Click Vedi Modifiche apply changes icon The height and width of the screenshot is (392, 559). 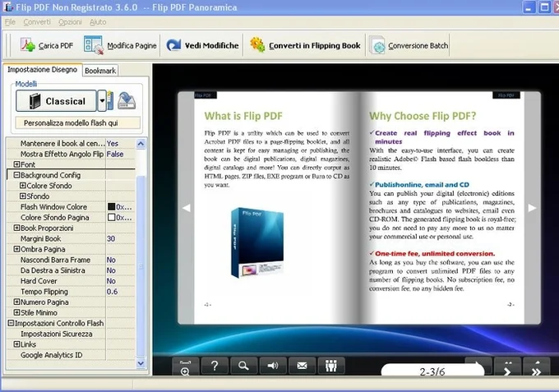(x=173, y=45)
